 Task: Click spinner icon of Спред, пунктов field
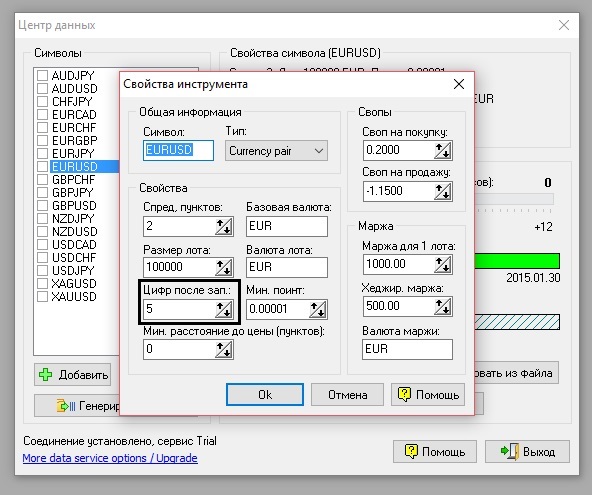pyautogui.click(x=224, y=227)
